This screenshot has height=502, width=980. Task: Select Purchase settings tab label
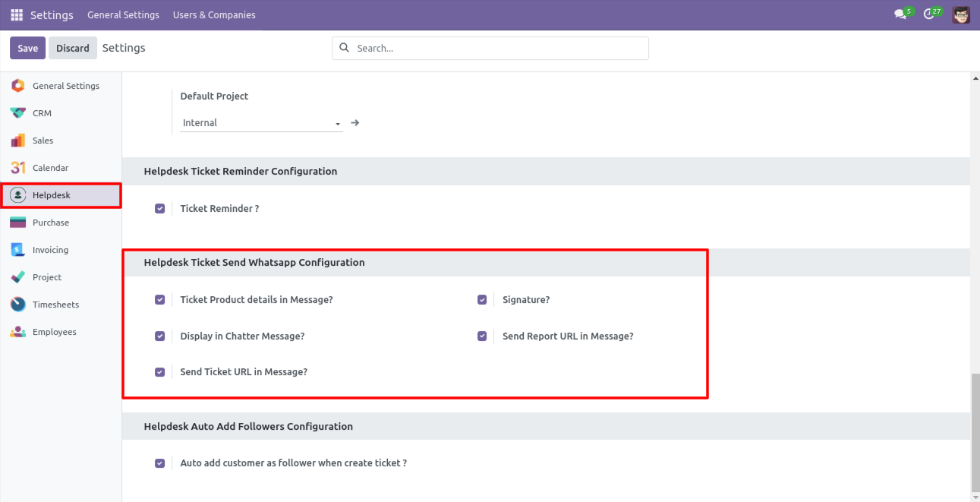(x=51, y=223)
